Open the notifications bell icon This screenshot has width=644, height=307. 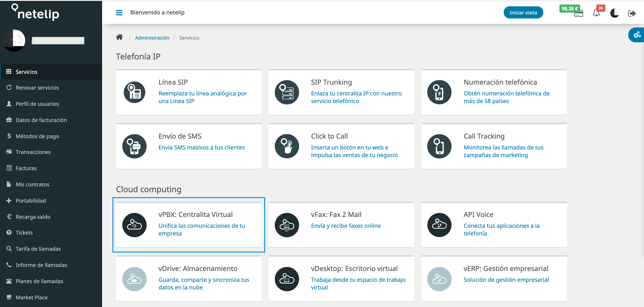click(x=596, y=13)
